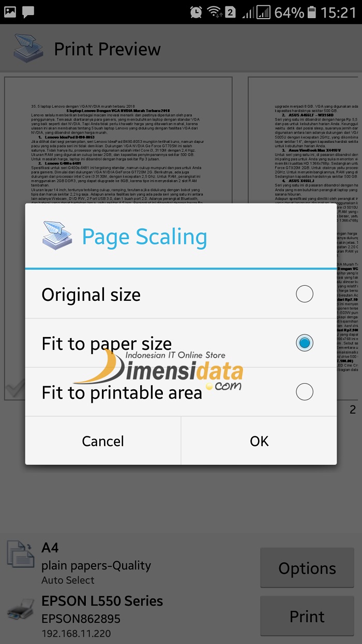This screenshot has width=362, height=644.
Task: Select EPSON L550 Series printer entry
Action: tap(102, 617)
